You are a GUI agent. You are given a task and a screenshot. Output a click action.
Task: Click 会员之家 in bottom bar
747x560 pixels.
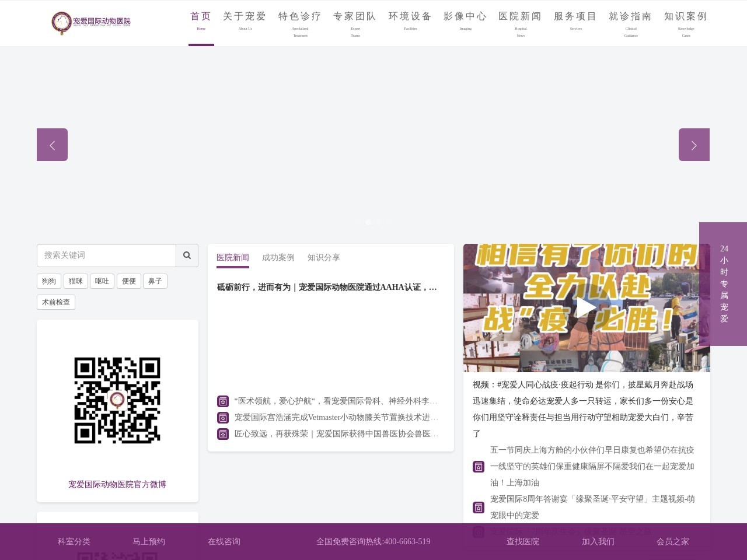click(x=673, y=542)
